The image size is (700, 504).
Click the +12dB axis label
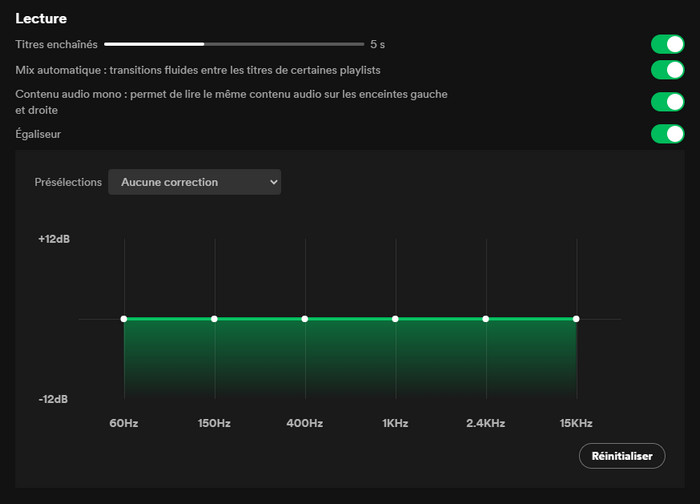pyautogui.click(x=53, y=240)
